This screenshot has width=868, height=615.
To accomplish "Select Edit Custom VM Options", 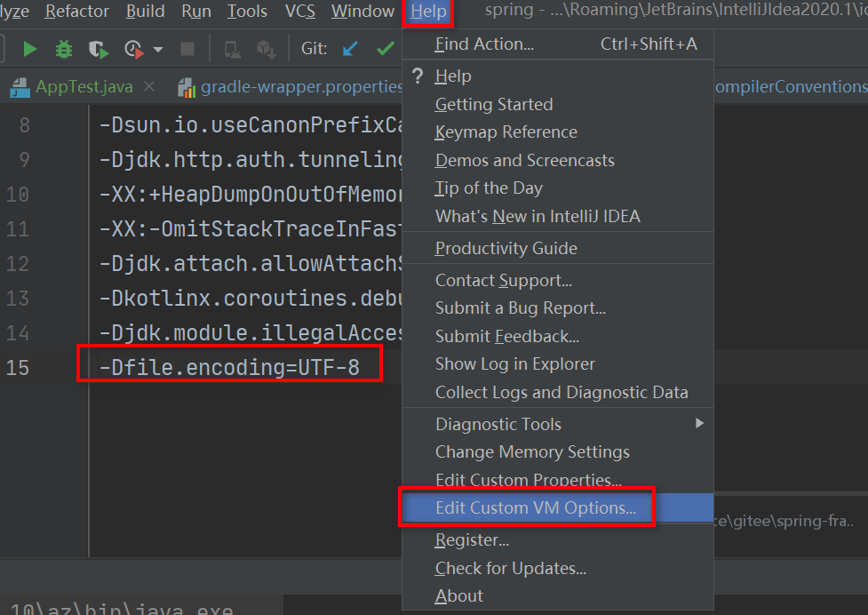I will pos(558,507).
